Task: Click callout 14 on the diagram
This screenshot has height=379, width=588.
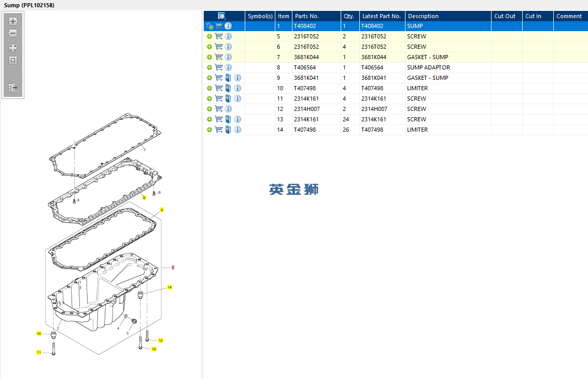Action: (x=170, y=288)
